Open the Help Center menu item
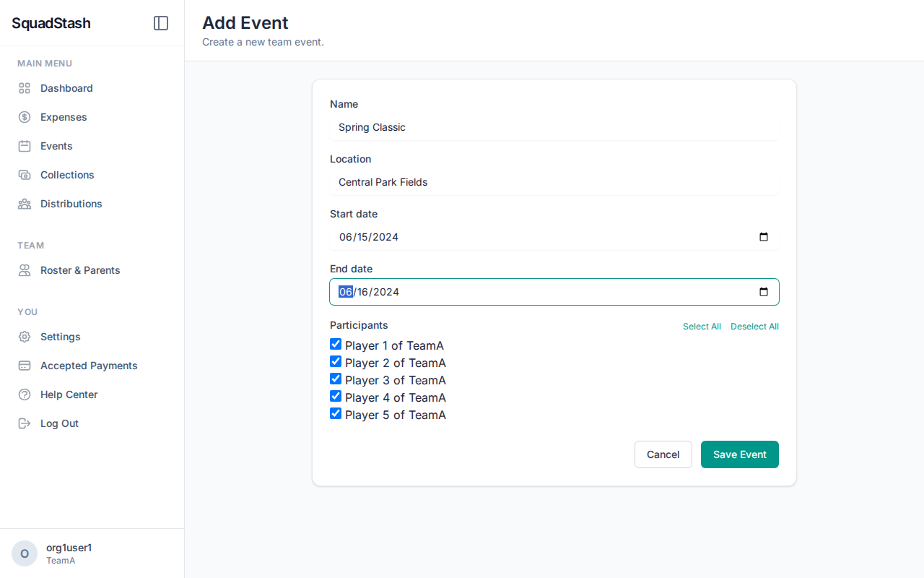 [x=69, y=394]
